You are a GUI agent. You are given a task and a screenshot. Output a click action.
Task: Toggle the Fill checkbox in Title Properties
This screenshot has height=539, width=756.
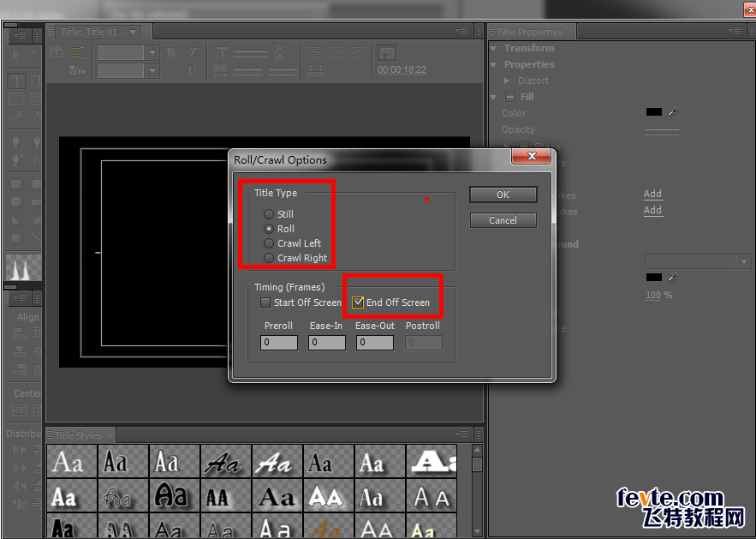pyautogui.click(x=510, y=97)
